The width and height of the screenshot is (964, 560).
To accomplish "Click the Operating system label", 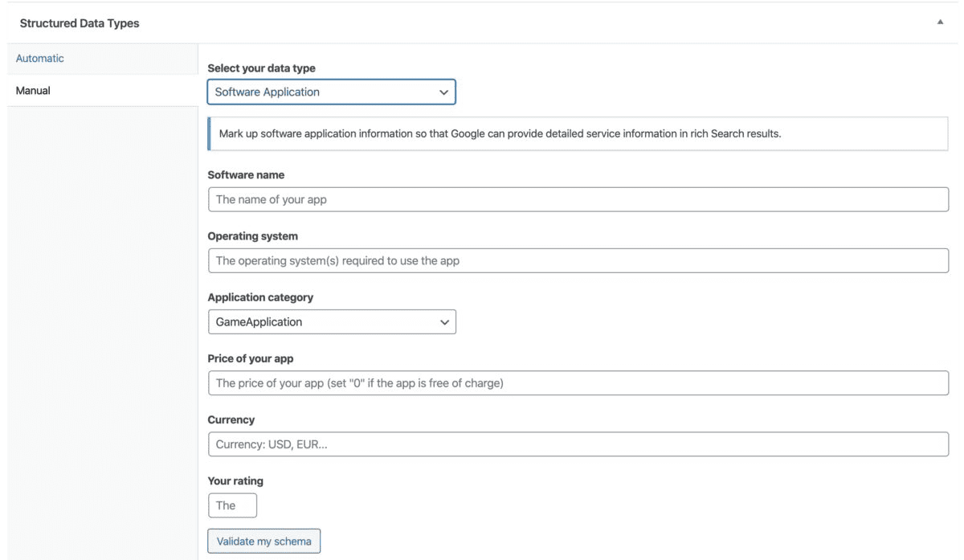I will tap(253, 236).
